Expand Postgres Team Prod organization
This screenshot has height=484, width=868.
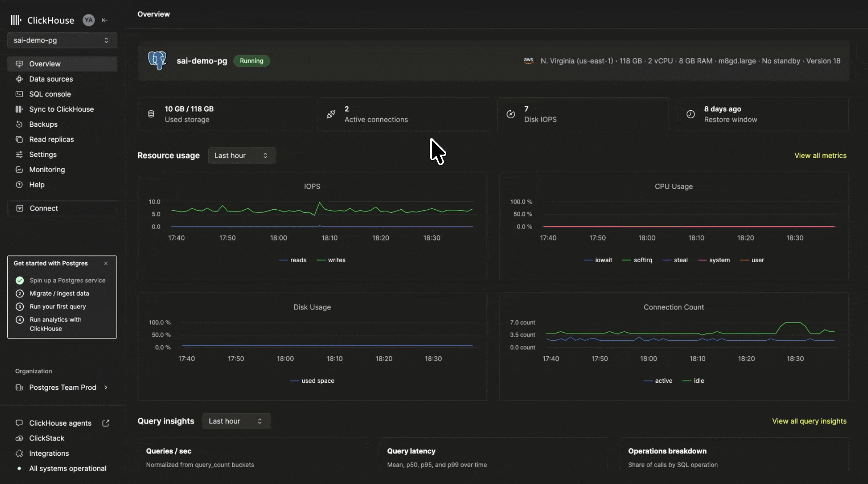coord(62,388)
